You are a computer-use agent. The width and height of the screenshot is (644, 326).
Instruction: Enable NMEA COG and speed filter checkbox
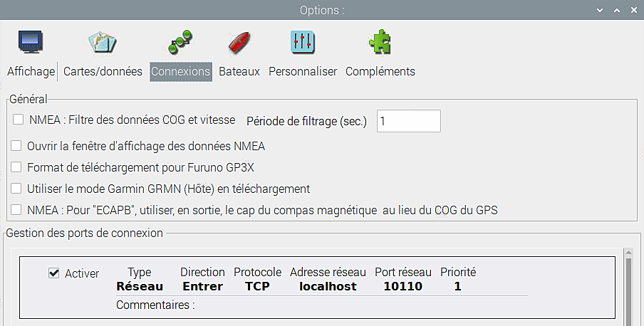pos(19,120)
